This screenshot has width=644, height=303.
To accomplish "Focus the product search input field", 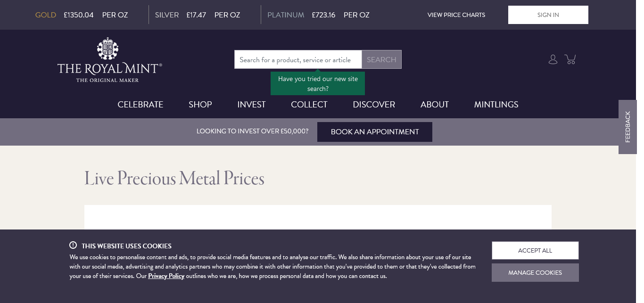I will tap(298, 60).
